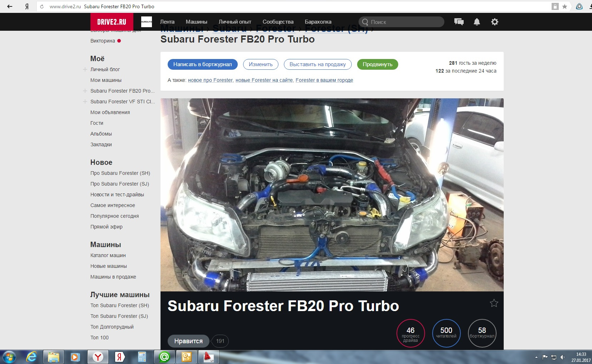Screen dimensions: 592x364
Task: Expand the Subaru Forester FB20 Pro sidebar entry
Action: [x=85, y=91]
